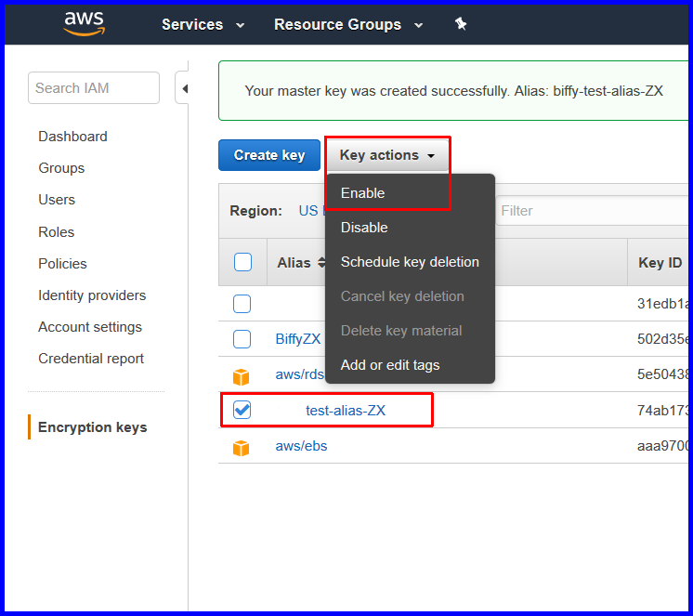Choose Disable from Key actions menu
Viewport: 693px width, 616px height.
[x=364, y=228]
